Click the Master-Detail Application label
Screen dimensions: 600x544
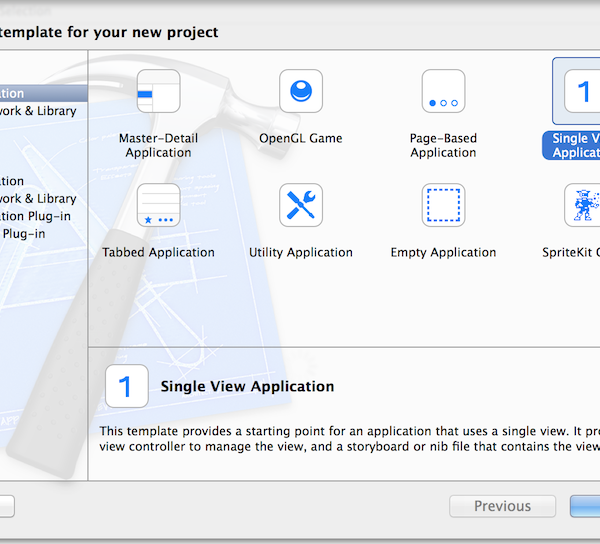tap(158, 145)
